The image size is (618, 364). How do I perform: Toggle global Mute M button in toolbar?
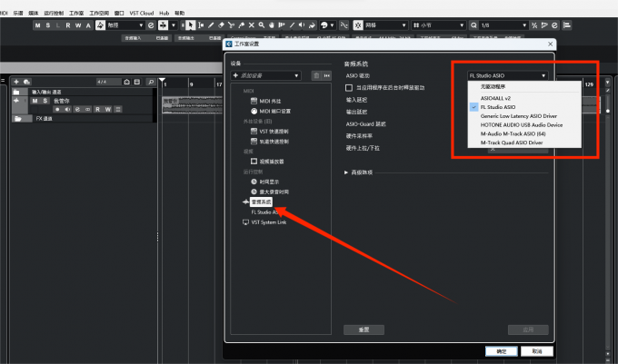click(x=37, y=25)
